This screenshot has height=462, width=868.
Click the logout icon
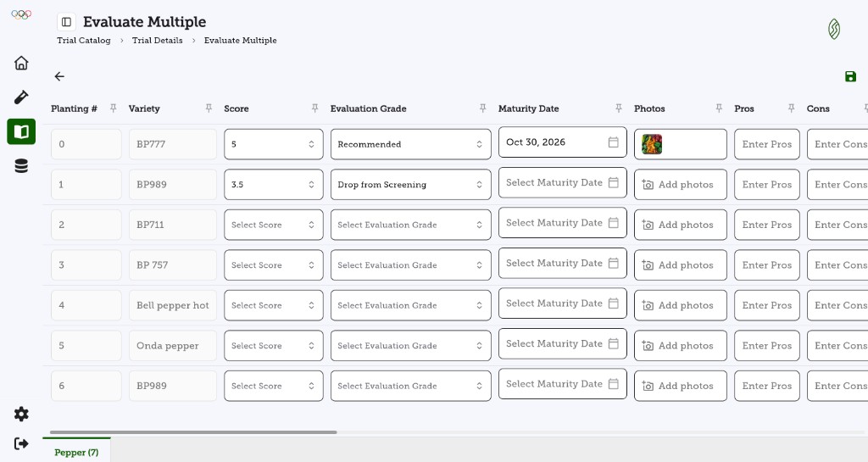point(21,443)
